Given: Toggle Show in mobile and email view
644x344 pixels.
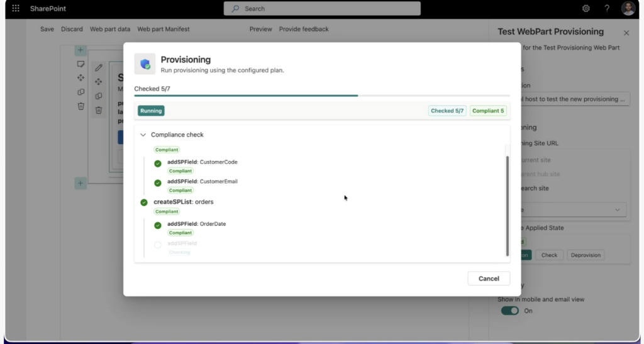Looking at the screenshot, I should pos(509,311).
